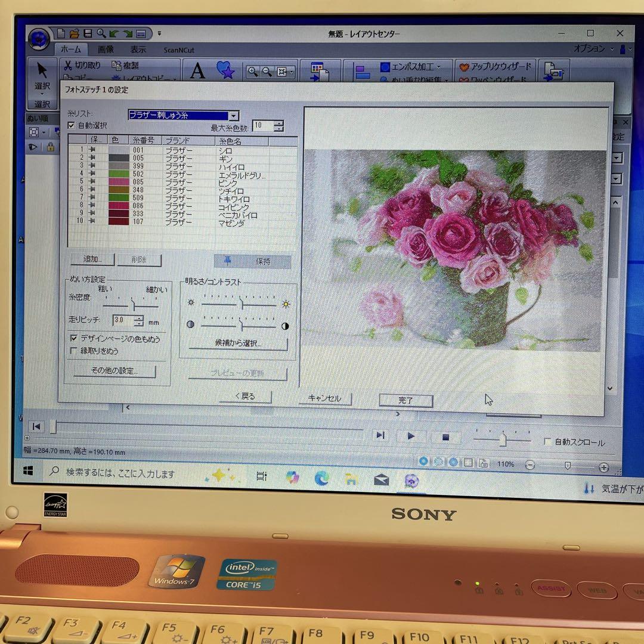Click the green Undo arrow icon

coord(114,33)
